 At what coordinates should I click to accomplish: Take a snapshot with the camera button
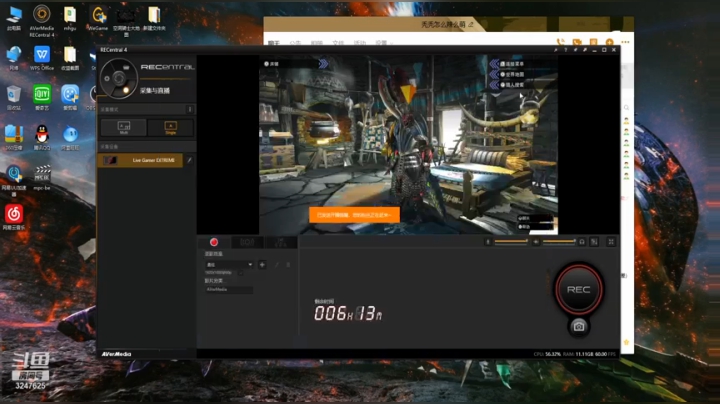[x=579, y=326]
